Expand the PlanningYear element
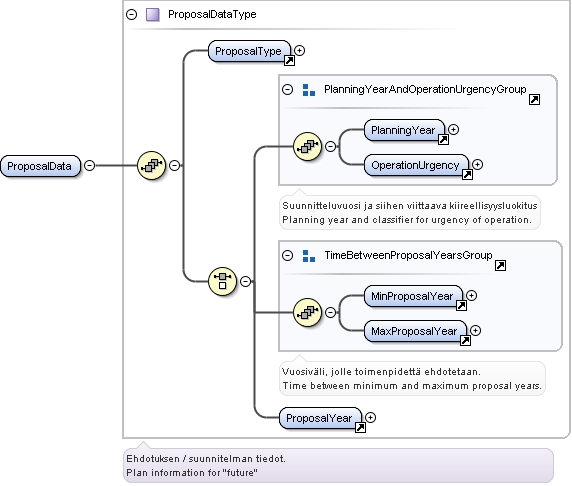572x486 pixels. pos(453,130)
